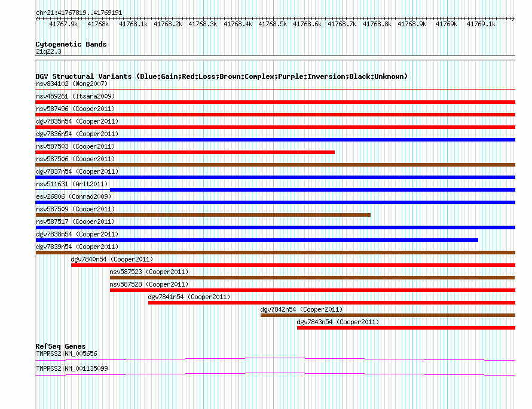Screen dimensions: 532x409
Task: Click the dgv7842n54 (Cooper2011) label
Action: pos(301,309)
